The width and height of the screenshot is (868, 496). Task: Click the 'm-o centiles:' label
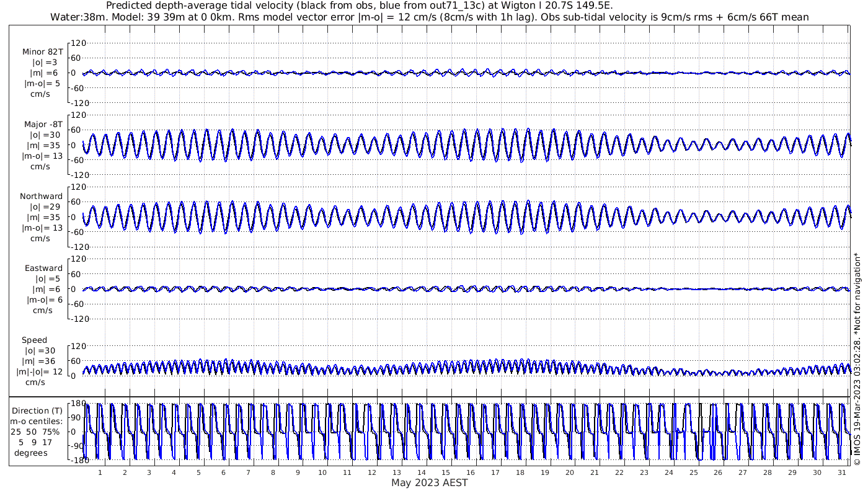tap(38, 421)
